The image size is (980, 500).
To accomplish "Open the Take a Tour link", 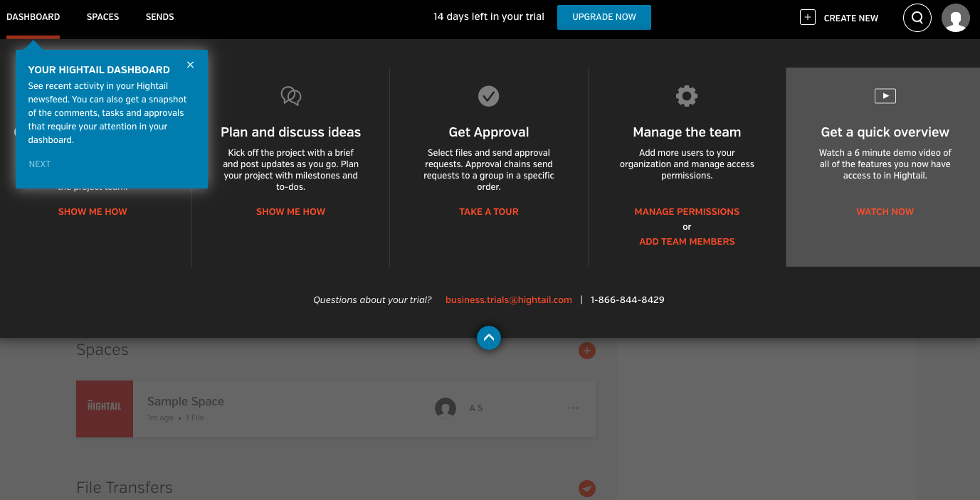I will [489, 212].
